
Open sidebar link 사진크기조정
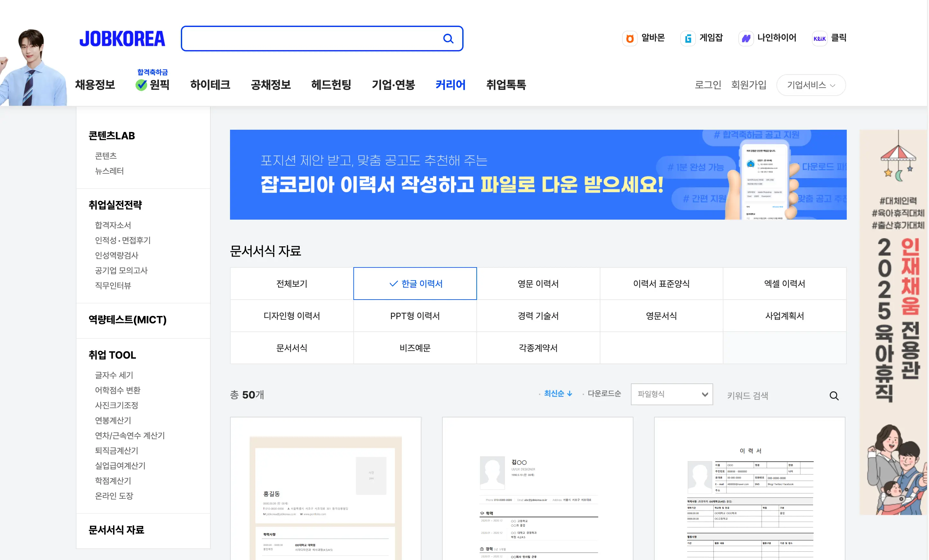[x=117, y=405]
